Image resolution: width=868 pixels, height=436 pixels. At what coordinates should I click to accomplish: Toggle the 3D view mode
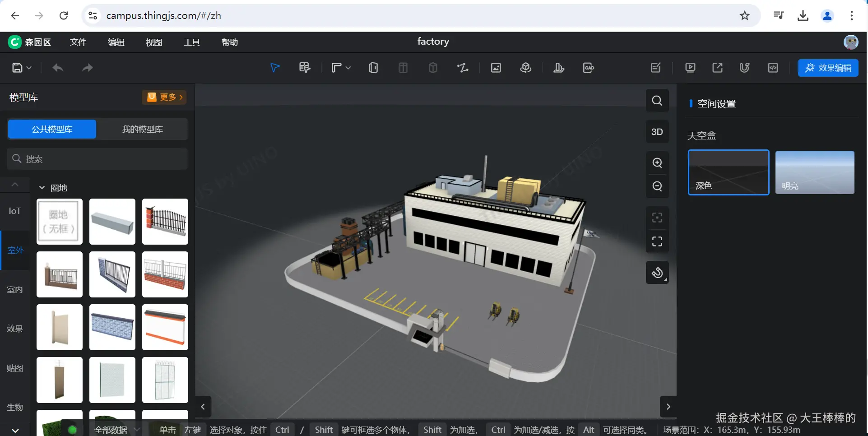[x=657, y=132]
